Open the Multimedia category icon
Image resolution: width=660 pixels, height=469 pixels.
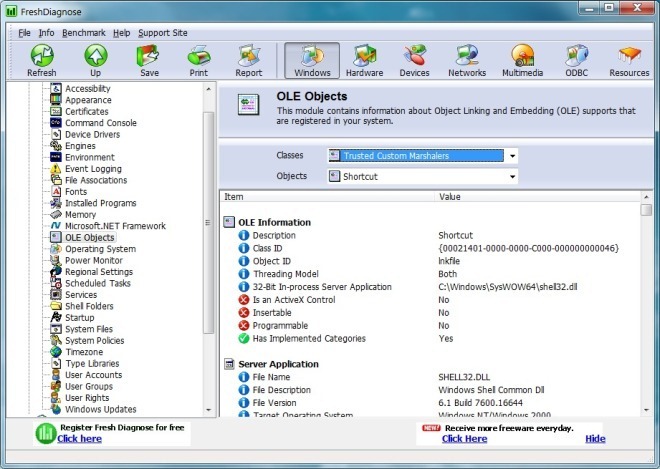(522, 61)
